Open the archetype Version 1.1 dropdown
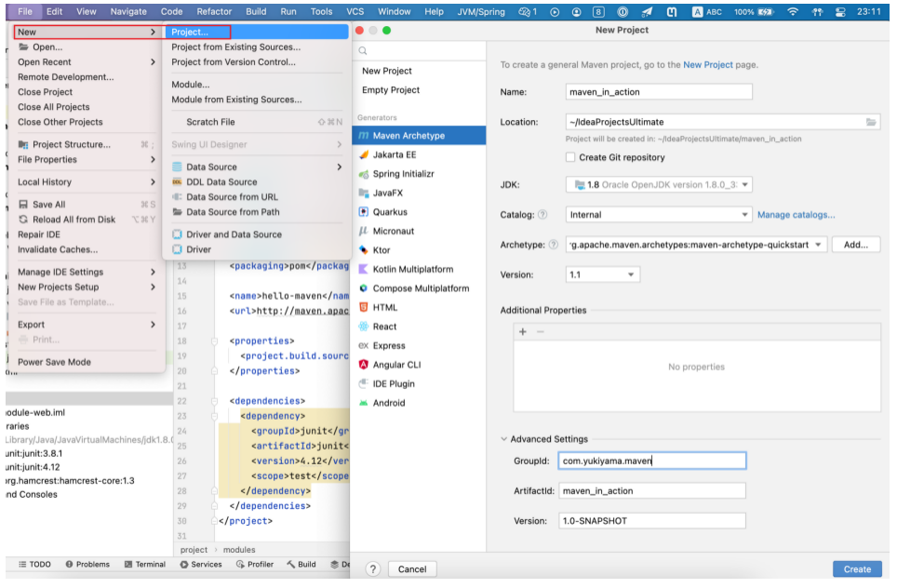 tap(602, 274)
